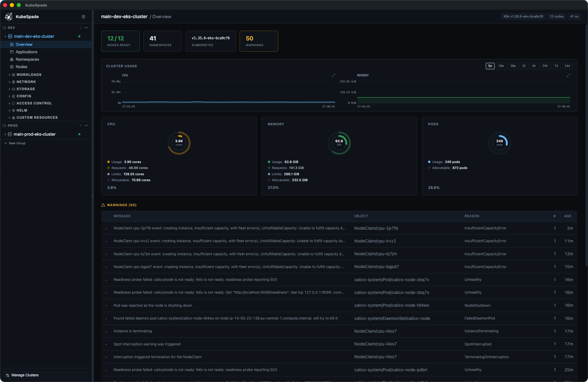The image size is (588, 382).
Task: Expand the ACCESS CONTROL section
Action: point(10,103)
